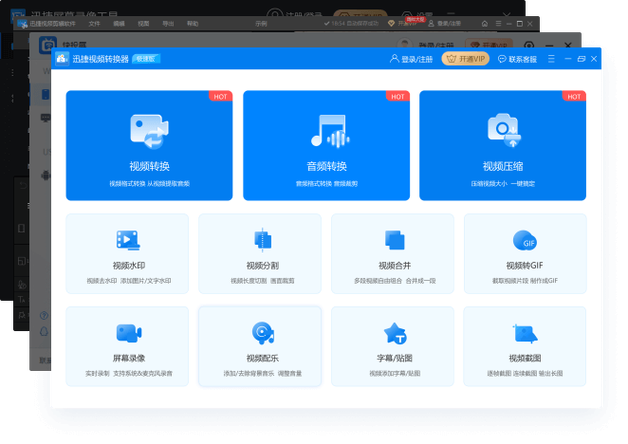Contact support via 联系客服
628x444 pixels.
tap(517, 59)
